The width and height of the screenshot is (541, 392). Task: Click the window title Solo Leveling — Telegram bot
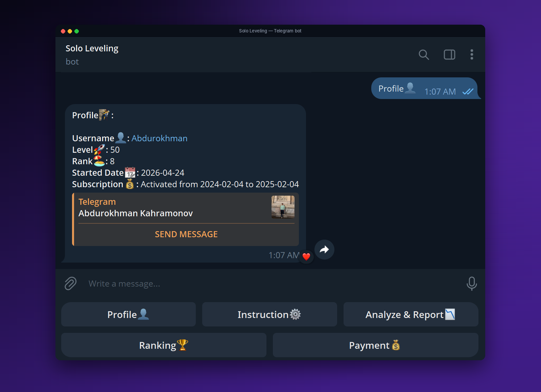pyautogui.click(x=270, y=31)
